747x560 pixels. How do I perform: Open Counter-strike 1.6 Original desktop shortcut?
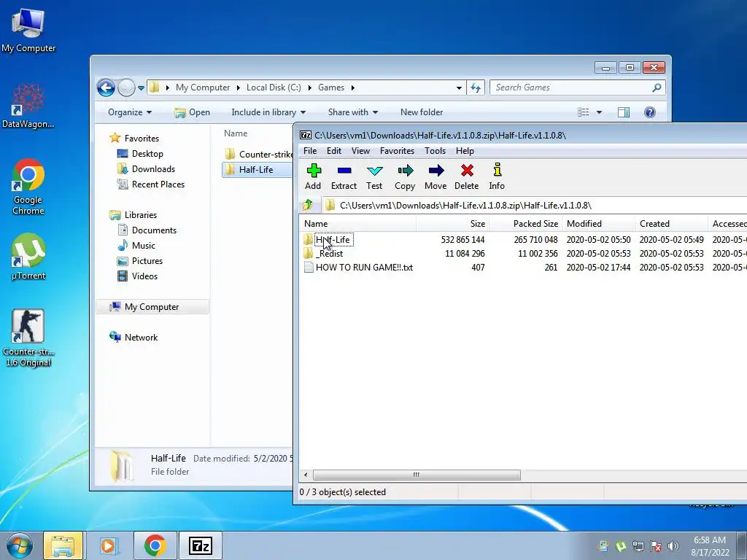(x=28, y=338)
